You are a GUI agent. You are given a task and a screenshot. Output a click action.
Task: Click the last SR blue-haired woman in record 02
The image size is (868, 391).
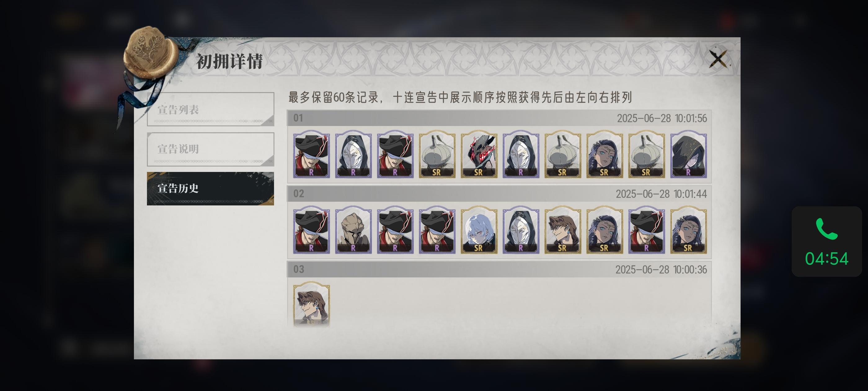click(689, 230)
